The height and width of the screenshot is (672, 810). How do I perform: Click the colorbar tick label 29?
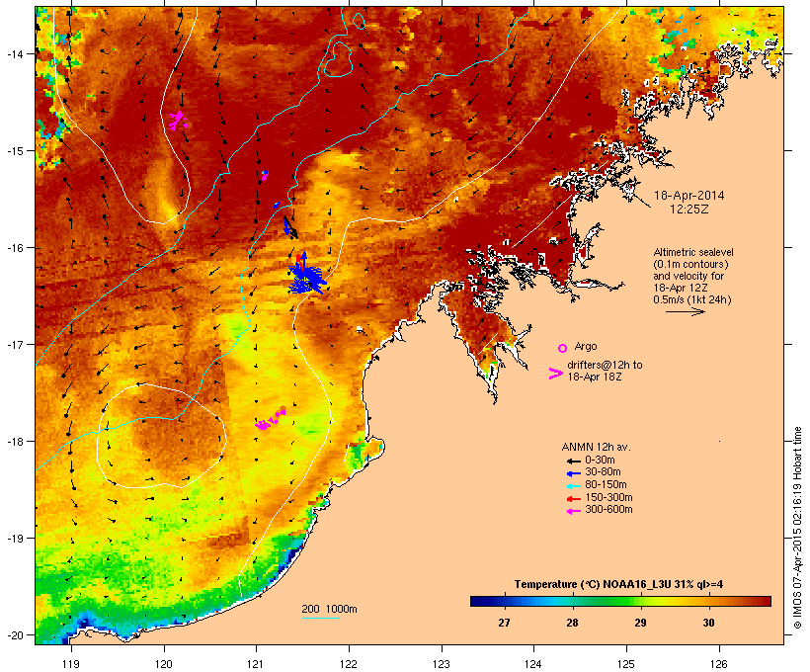coord(640,623)
